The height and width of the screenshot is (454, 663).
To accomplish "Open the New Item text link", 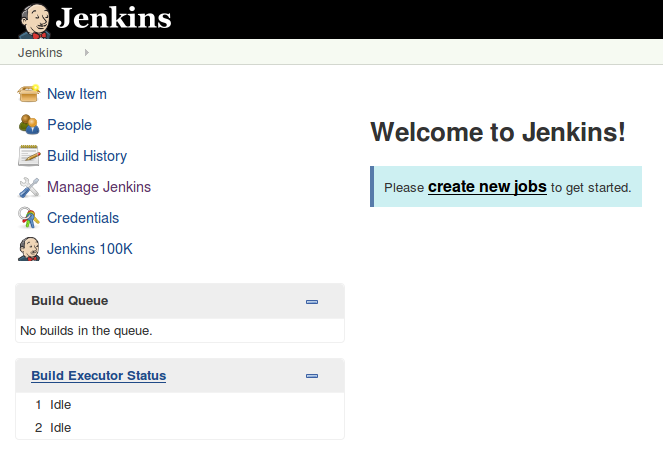I will (x=77, y=94).
